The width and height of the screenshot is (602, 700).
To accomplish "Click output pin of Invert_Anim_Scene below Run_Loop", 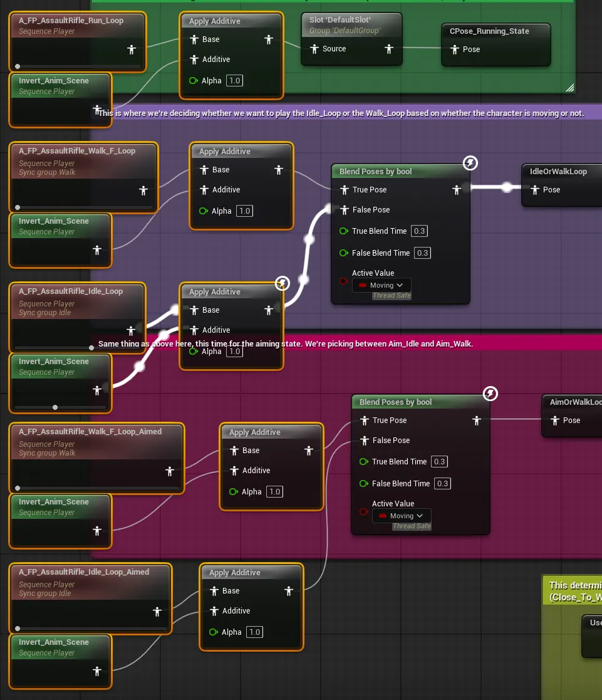I will tap(97, 110).
